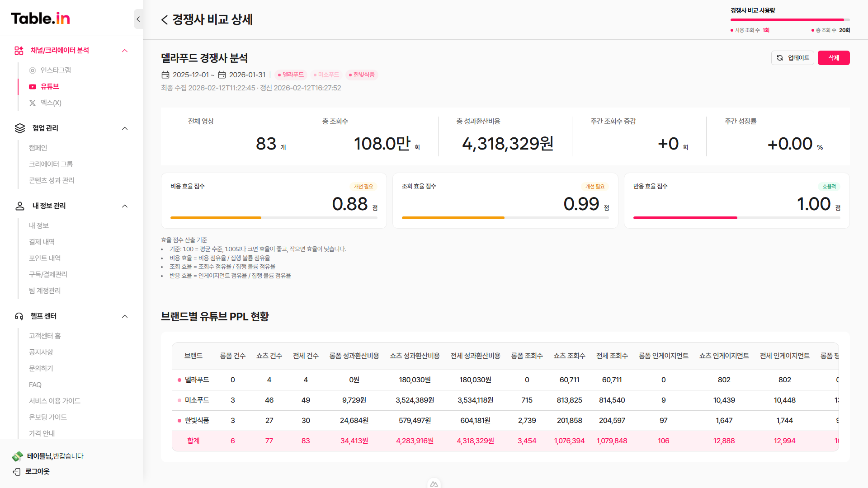Viewport: 868px width, 488px height.
Task: Click the money emoji avatar by 테이블님
Action: pos(18,456)
